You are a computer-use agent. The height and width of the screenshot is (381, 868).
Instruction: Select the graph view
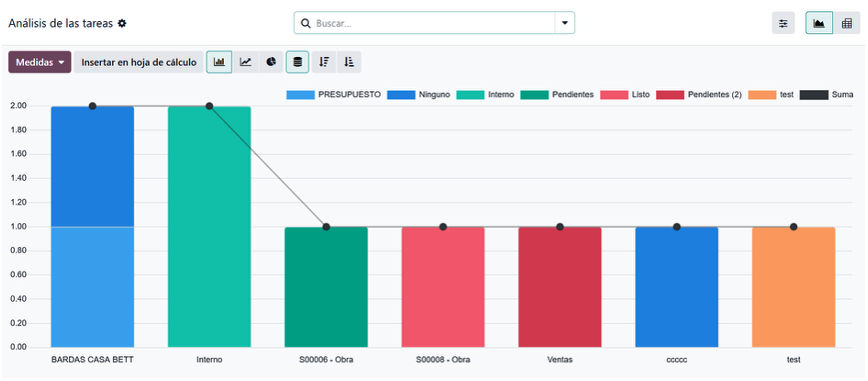pyautogui.click(x=819, y=23)
